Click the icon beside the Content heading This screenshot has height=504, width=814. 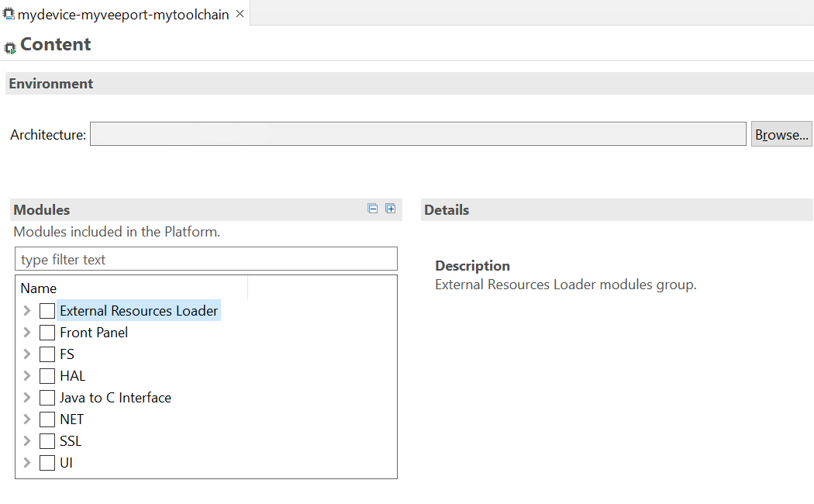click(11, 47)
